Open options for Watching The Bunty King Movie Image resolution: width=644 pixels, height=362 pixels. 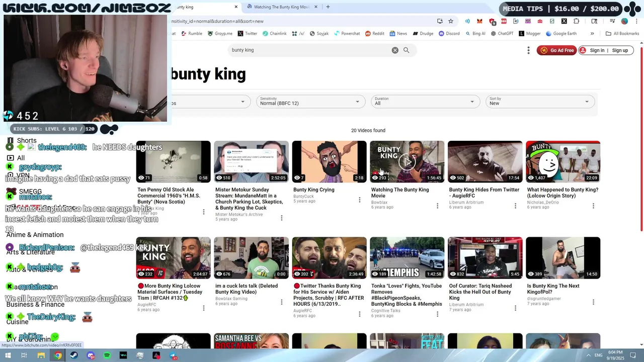437,206
